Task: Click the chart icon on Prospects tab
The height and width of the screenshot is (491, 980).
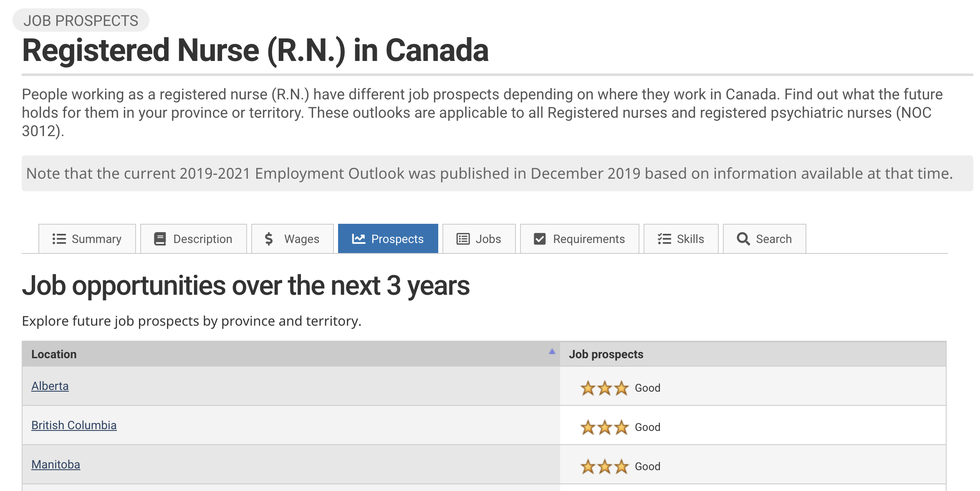Action: pos(359,239)
